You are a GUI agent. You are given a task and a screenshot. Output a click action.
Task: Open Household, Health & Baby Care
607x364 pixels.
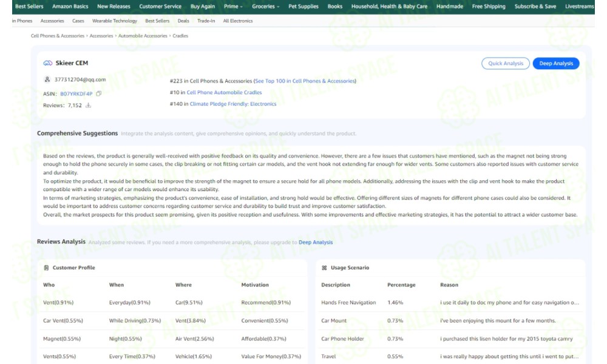(389, 7)
